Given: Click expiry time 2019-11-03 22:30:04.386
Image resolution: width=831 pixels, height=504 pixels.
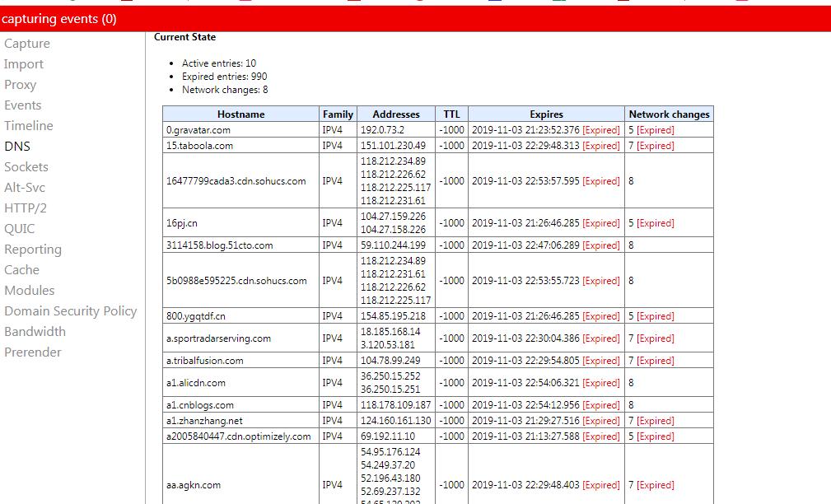Looking at the screenshot, I should click(x=525, y=338).
